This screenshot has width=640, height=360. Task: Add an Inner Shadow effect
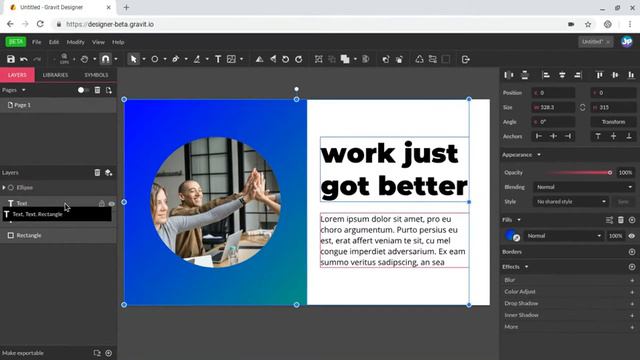[632, 316]
